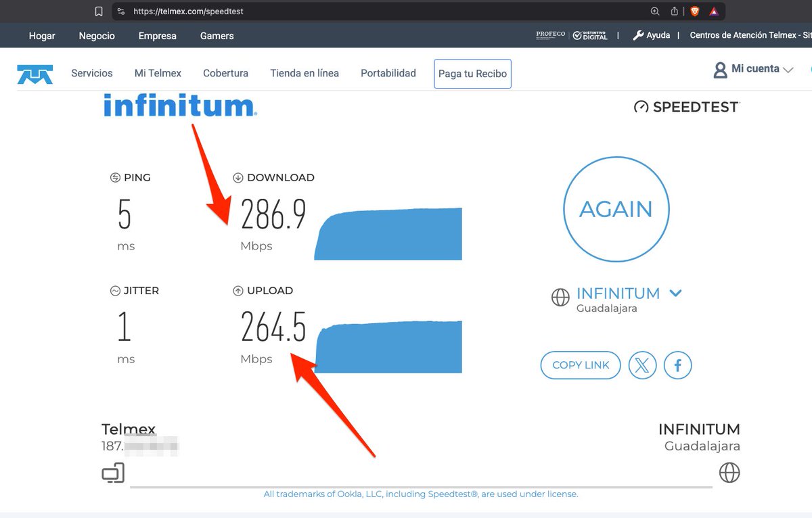Open the Ayuda link

(658, 35)
